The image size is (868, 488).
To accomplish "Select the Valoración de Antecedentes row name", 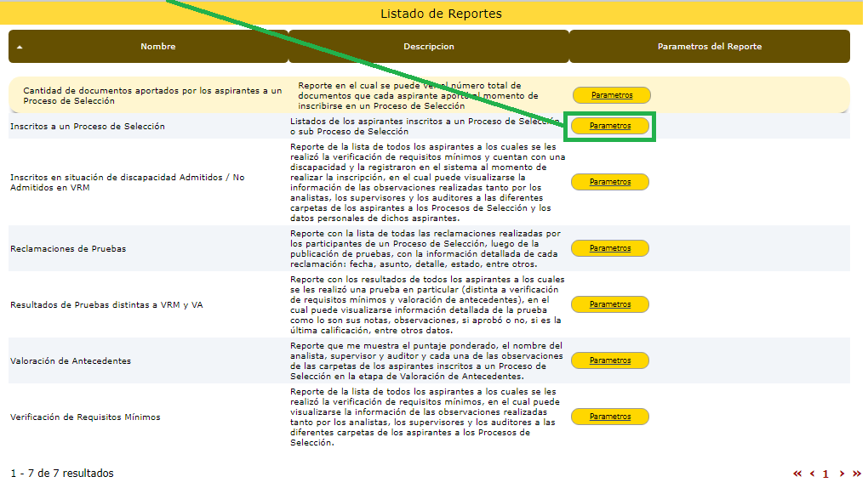I will point(71,360).
